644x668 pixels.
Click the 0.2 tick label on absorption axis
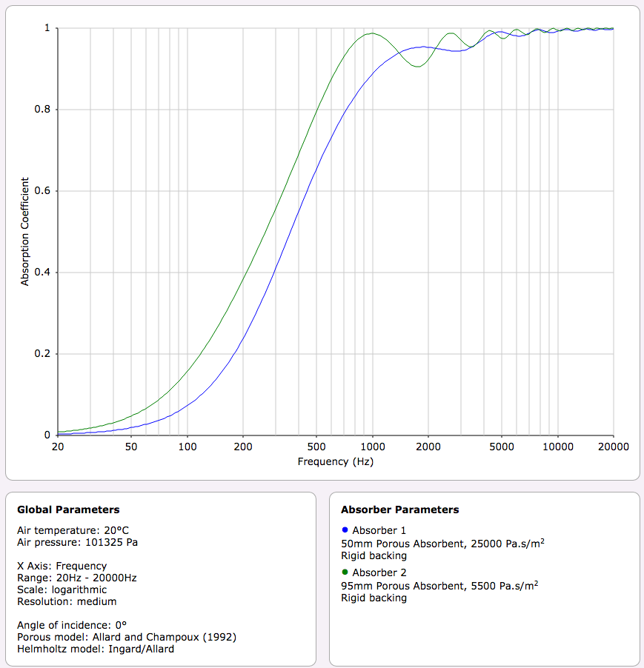pyautogui.click(x=42, y=353)
